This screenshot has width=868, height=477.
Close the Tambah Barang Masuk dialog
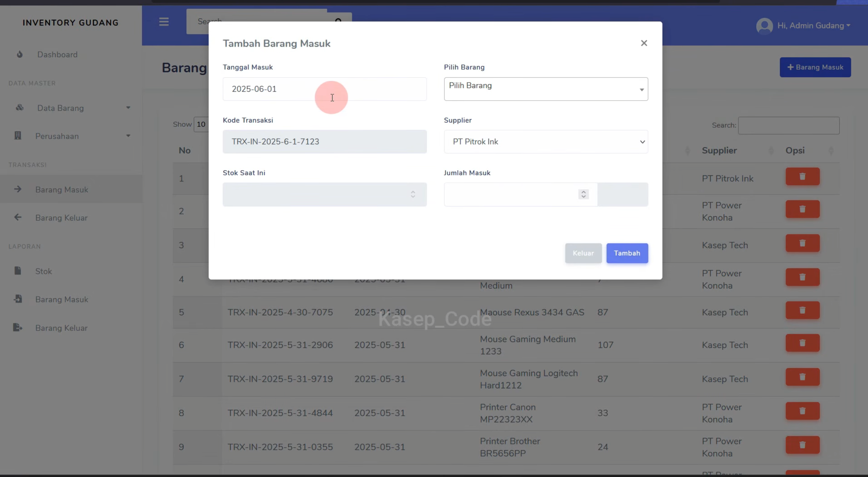644,43
